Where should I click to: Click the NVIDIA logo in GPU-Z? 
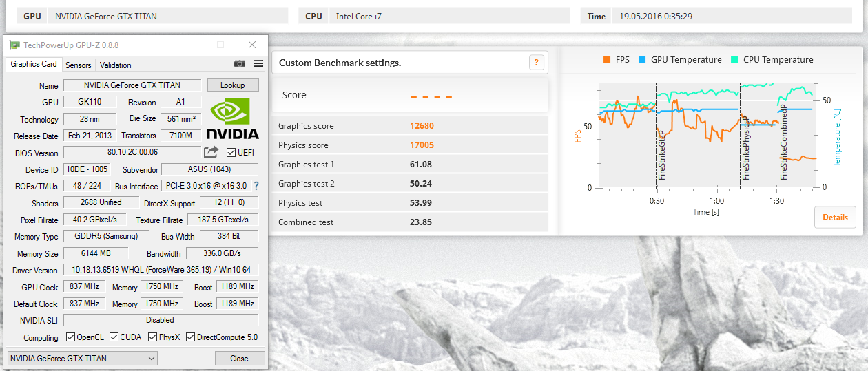coord(232,119)
